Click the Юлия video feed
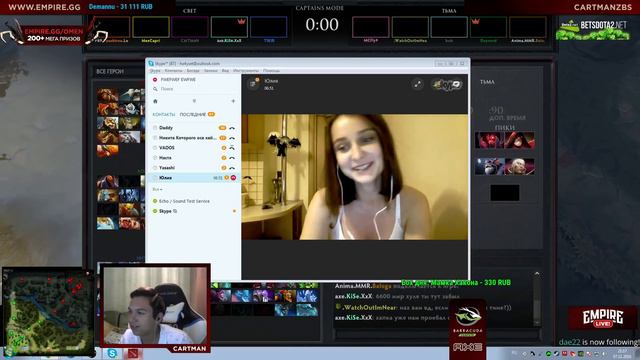640x360 pixels. (355, 177)
